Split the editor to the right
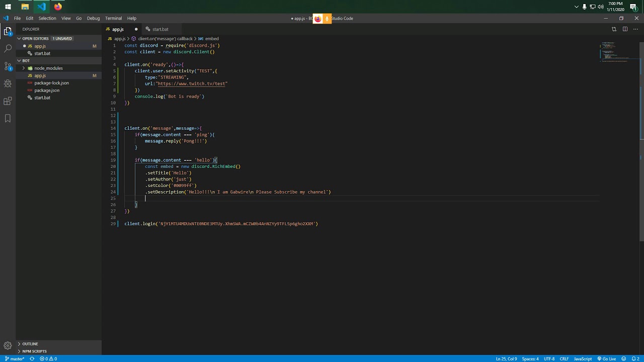This screenshot has height=362, width=644. click(x=625, y=29)
